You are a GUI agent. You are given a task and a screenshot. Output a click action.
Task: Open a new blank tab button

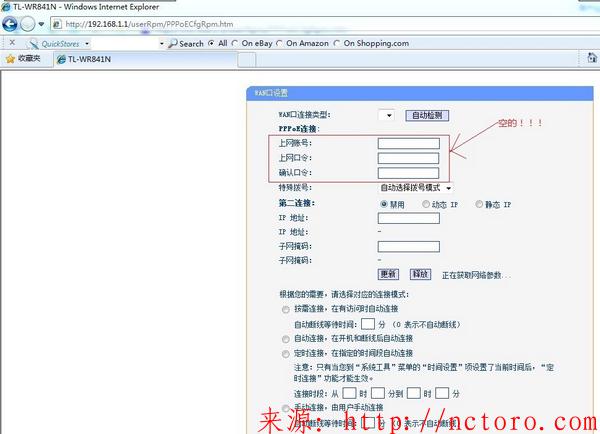pyautogui.click(x=247, y=60)
